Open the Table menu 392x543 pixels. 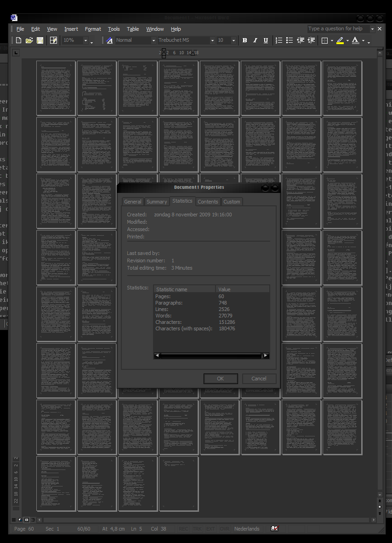click(x=133, y=29)
